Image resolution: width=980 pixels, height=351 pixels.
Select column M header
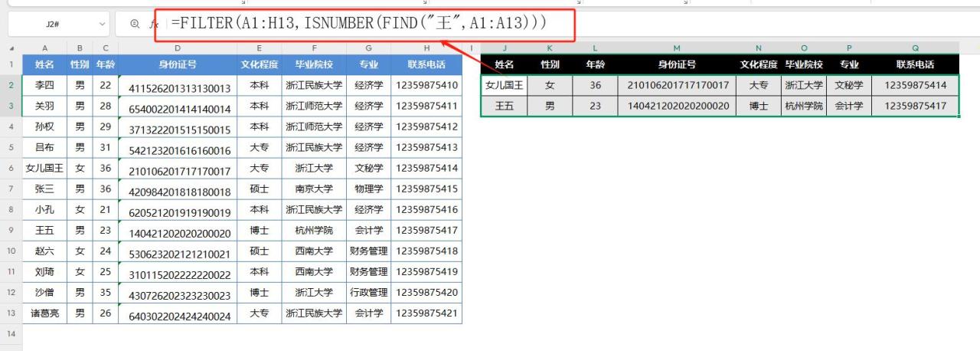click(677, 48)
